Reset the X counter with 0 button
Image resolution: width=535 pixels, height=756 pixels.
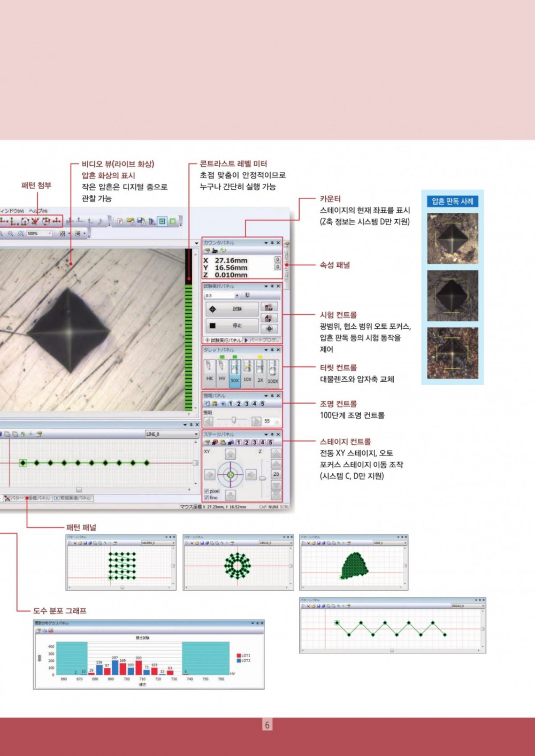[277, 259]
